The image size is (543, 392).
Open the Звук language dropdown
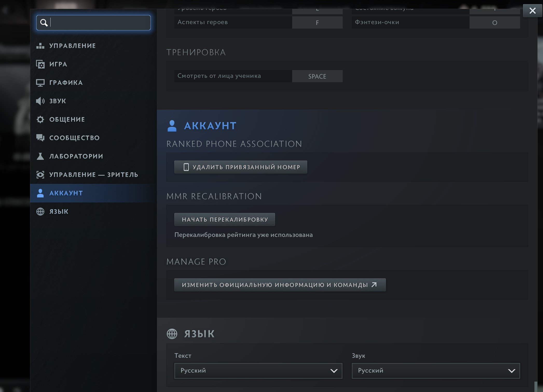coord(436,371)
